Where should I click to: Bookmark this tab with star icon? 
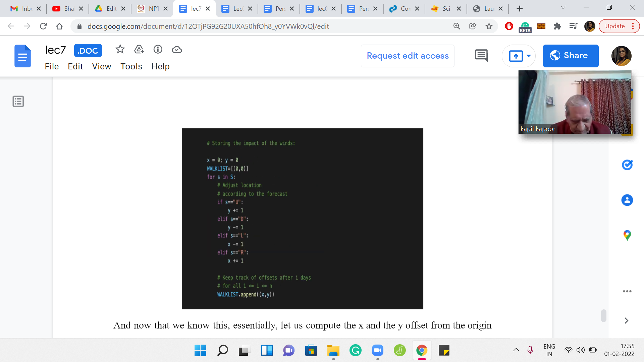489,26
